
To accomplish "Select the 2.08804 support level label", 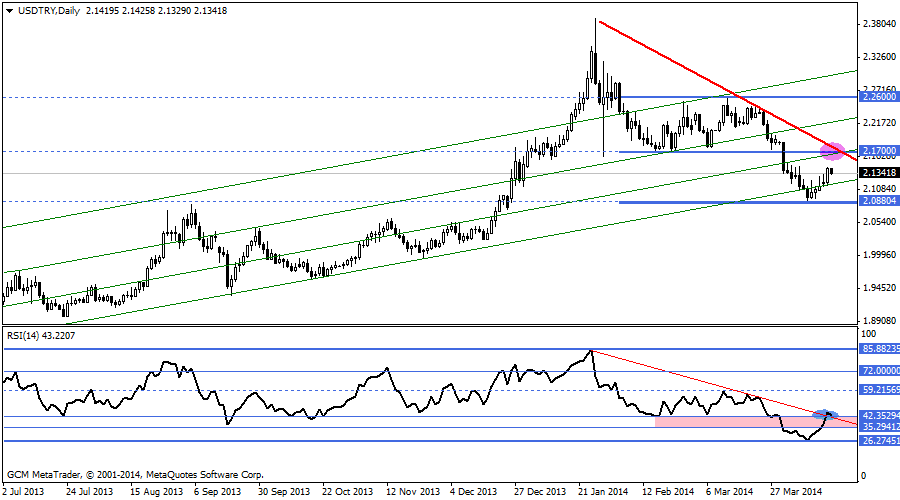I will click(879, 201).
